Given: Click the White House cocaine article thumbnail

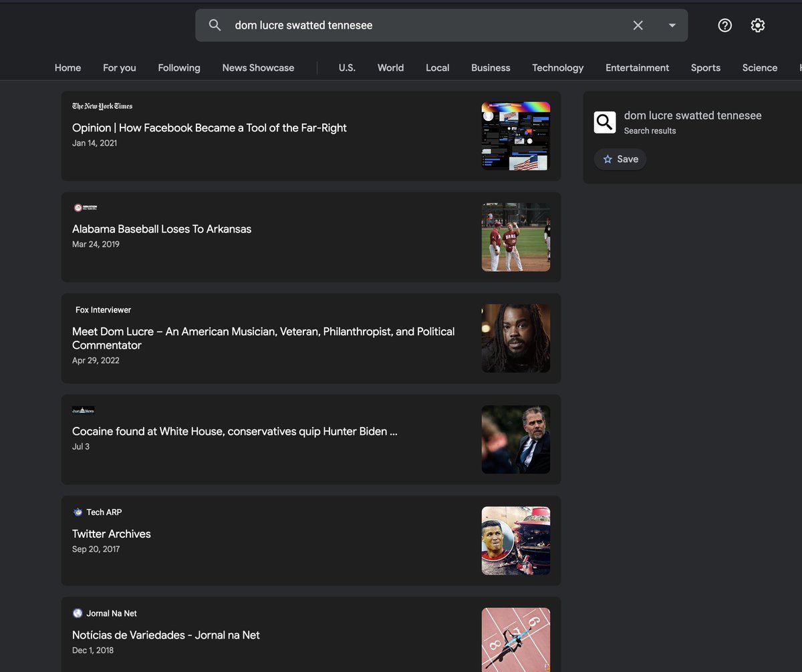Looking at the screenshot, I should (x=516, y=440).
